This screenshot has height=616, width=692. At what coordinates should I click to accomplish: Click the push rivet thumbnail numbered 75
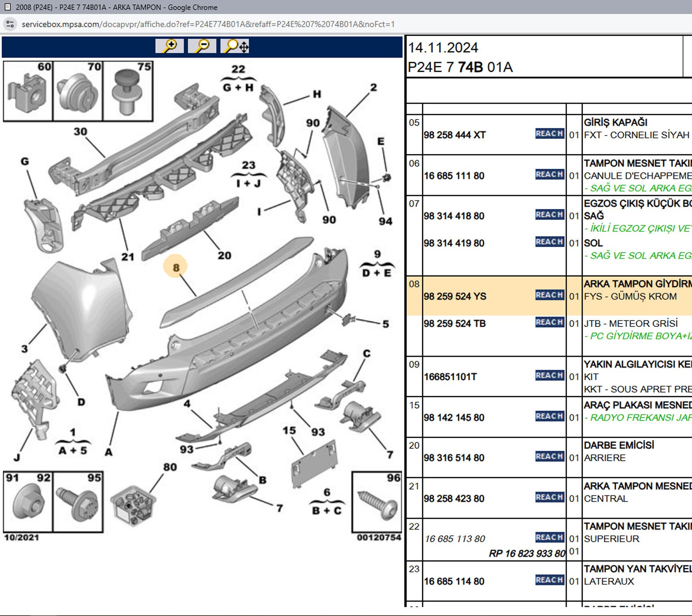[128, 91]
